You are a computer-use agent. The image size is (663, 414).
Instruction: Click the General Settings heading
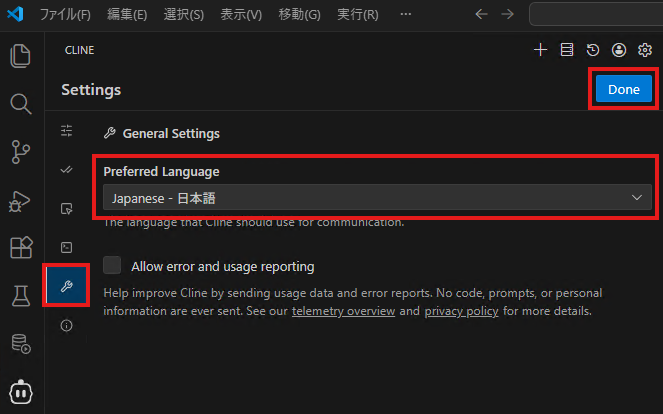tap(171, 134)
